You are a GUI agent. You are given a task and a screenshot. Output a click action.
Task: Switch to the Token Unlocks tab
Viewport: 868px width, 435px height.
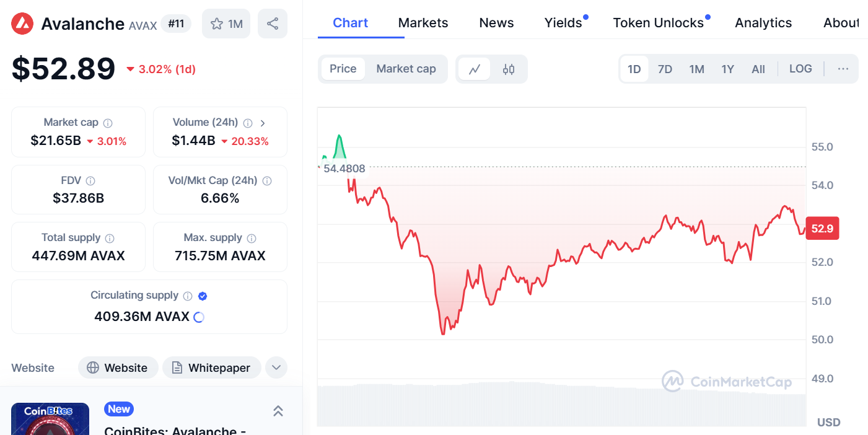point(658,23)
